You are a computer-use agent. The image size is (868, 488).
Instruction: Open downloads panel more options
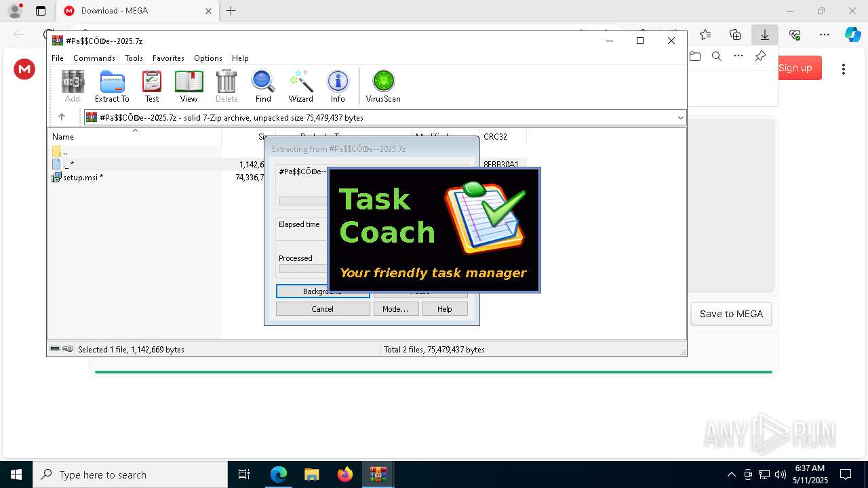[738, 56]
